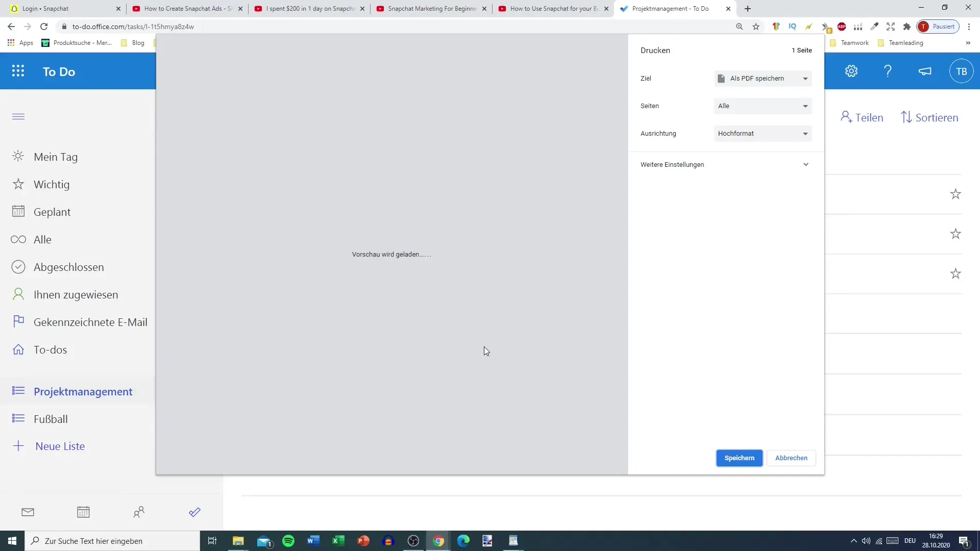The image size is (980, 551).
Task: Toggle the Sortieren sort option
Action: tap(932, 117)
